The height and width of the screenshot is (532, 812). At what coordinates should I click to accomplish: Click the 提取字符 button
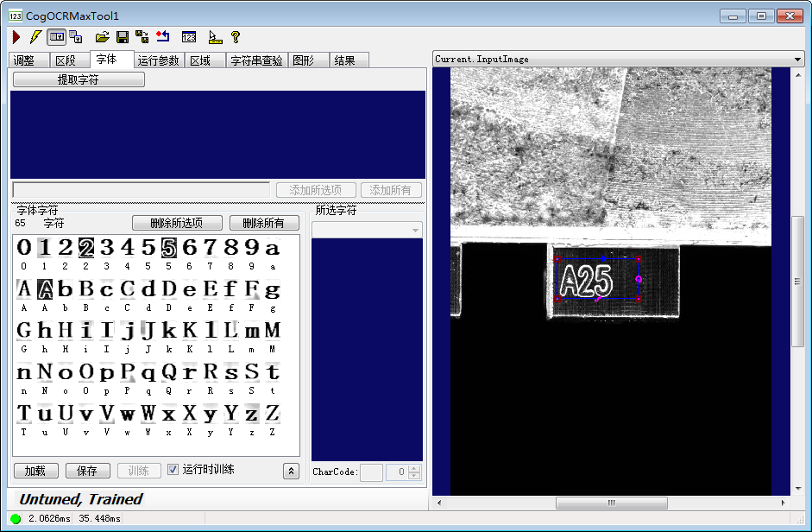pos(78,79)
